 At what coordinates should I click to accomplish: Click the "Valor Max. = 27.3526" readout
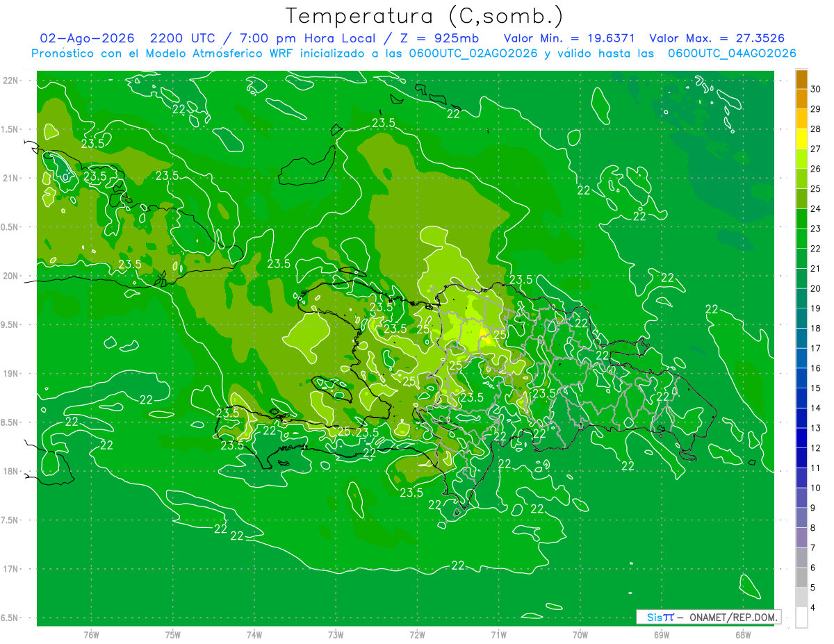[717, 39]
